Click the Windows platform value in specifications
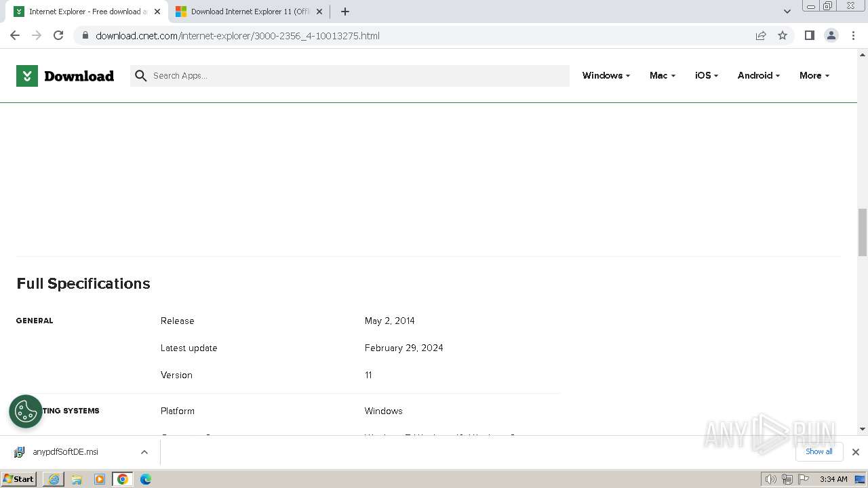The image size is (868, 488). [383, 411]
